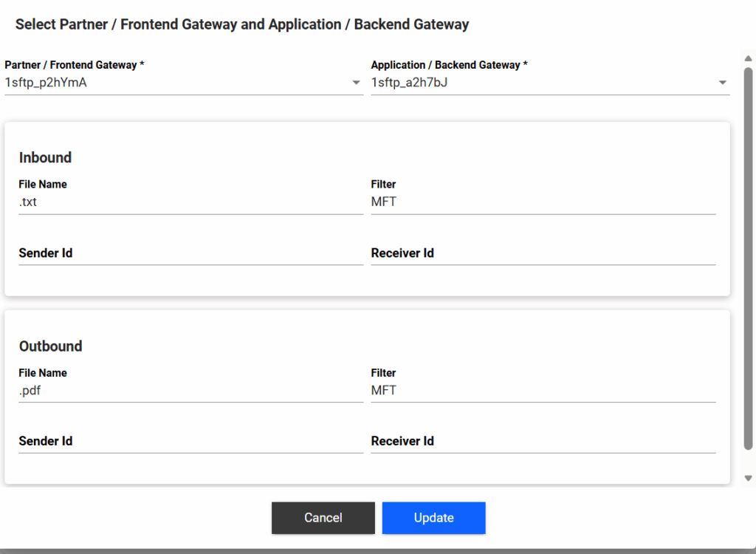The height and width of the screenshot is (554, 756).
Task: Open the Partner / Frontend Gateway dropdown arrow
Action: coord(356,83)
